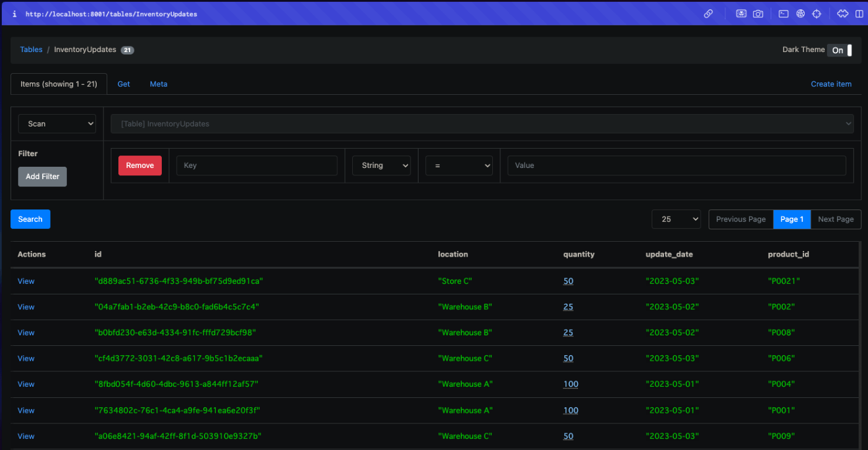Click id "8fbd054f-4d60-4dbc-9613-a844ff12af57"

point(176,384)
